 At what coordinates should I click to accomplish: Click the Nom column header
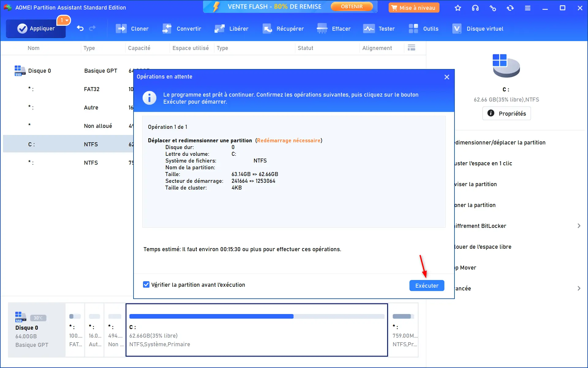click(34, 48)
